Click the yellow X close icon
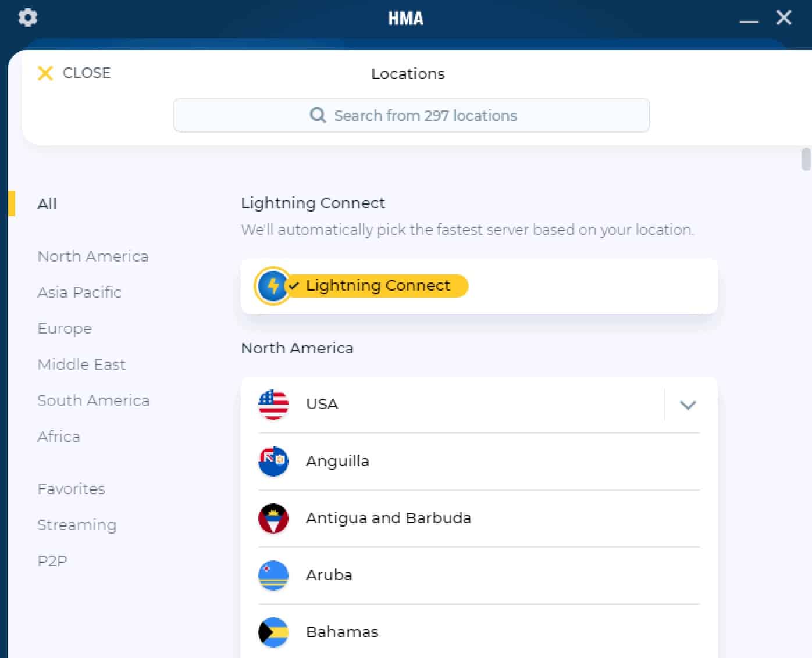 [45, 73]
